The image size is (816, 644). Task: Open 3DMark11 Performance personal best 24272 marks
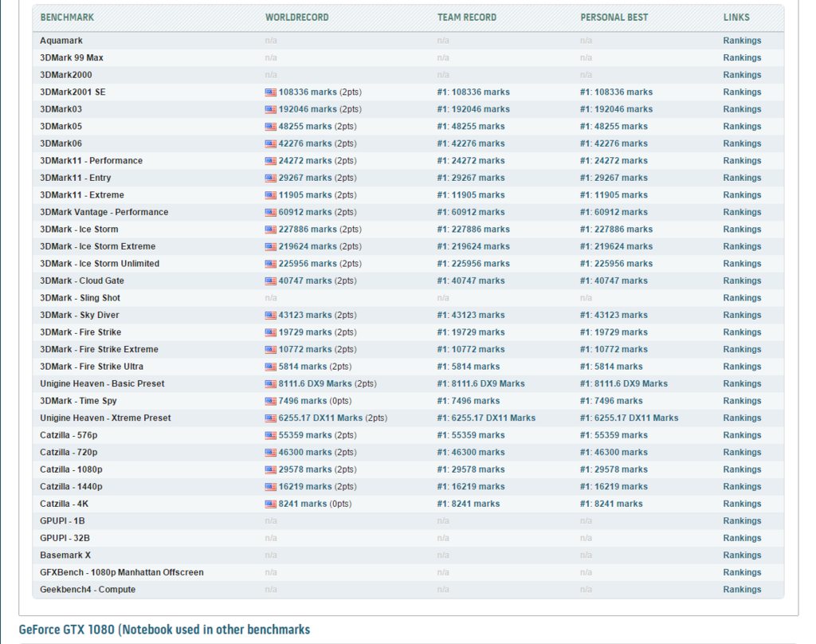point(614,161)
